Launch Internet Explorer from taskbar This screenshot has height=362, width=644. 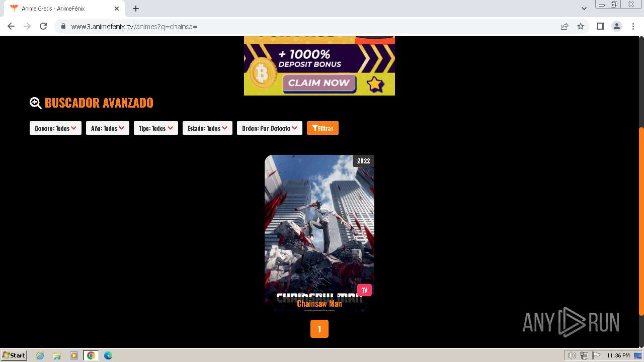tap(40, 355)
